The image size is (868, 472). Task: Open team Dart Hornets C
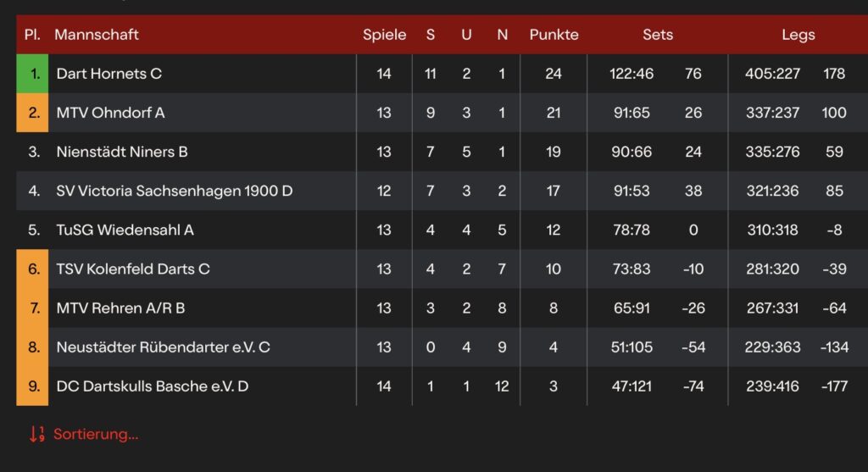pyautogui.click(x=108, y=74)
